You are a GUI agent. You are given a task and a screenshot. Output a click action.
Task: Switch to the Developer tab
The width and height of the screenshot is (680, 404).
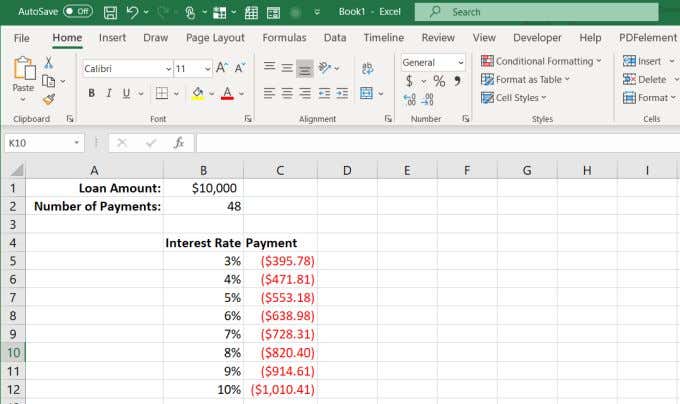coord(537,38)
